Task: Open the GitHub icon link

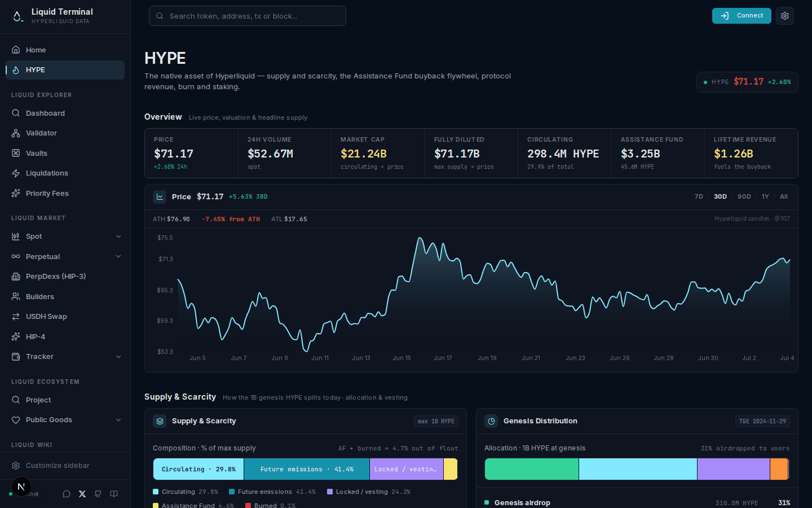Action: (x=98, y=494)
